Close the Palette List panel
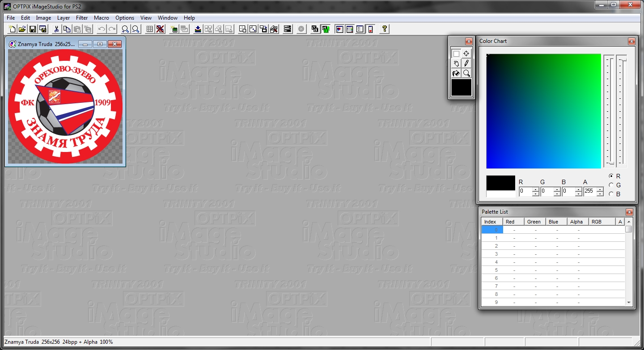This screenshot has width=644, height=350. pyautogui.click(x=629, y=212)
